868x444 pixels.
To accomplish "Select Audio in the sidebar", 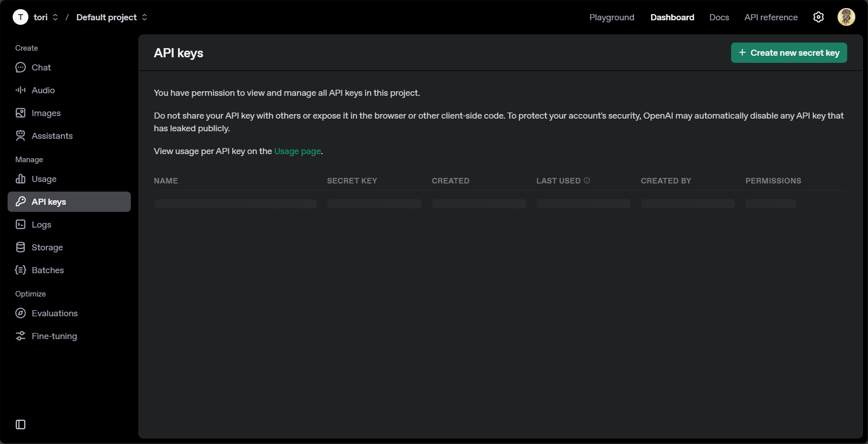I will click(69, 90).
